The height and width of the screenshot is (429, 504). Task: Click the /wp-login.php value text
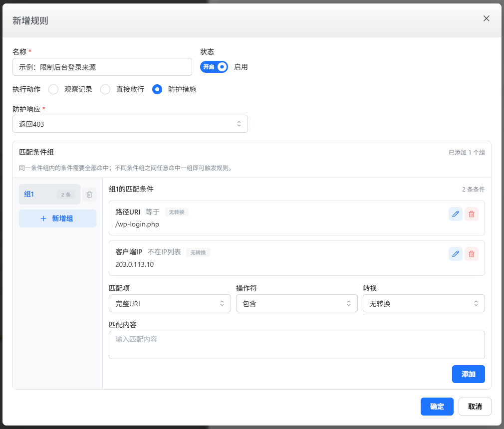137,224
